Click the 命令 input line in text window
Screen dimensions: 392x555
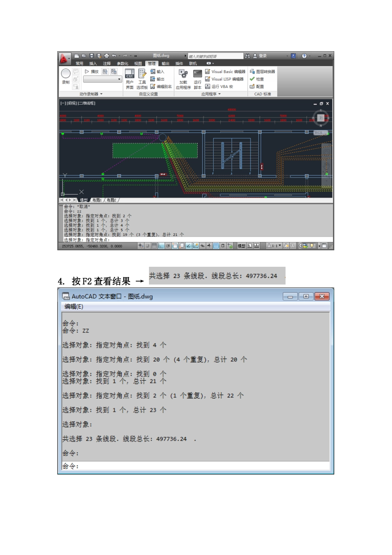[x=196, y=466]
